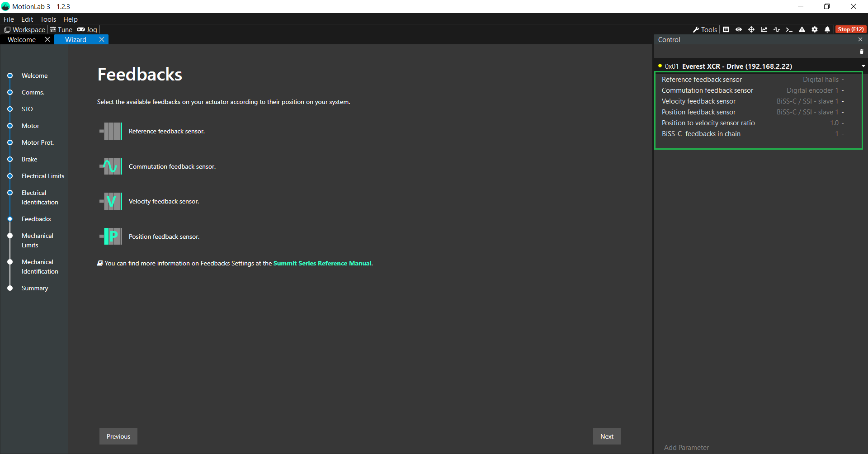Select the Commutation feedback sensor icon
This screenshot has height=454, width=868.
click(111, 166)
